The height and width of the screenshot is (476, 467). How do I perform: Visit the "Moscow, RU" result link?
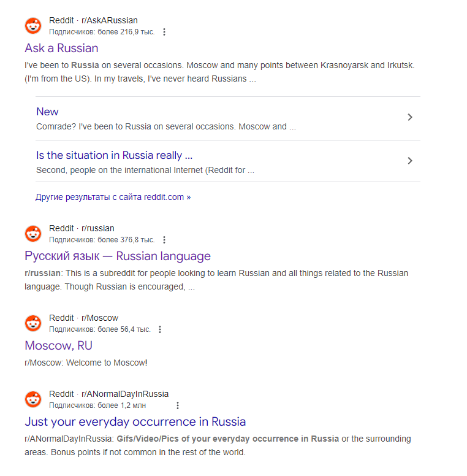58,345
